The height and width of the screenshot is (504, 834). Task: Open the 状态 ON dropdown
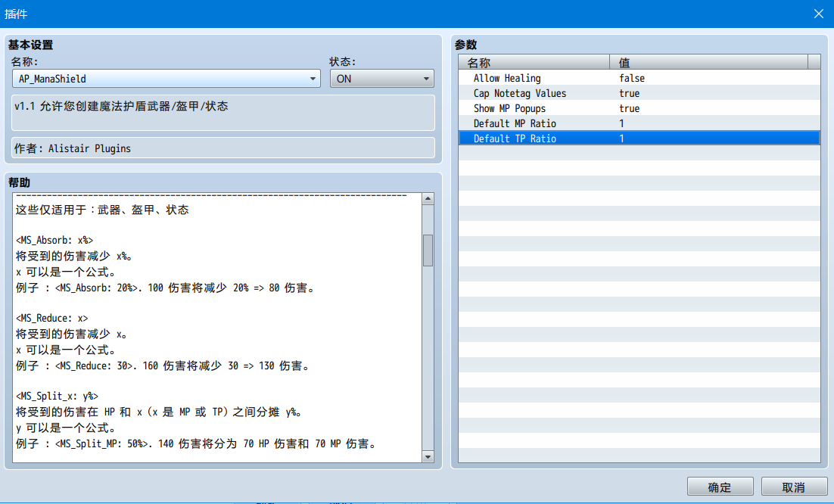(x=382, y=79)
